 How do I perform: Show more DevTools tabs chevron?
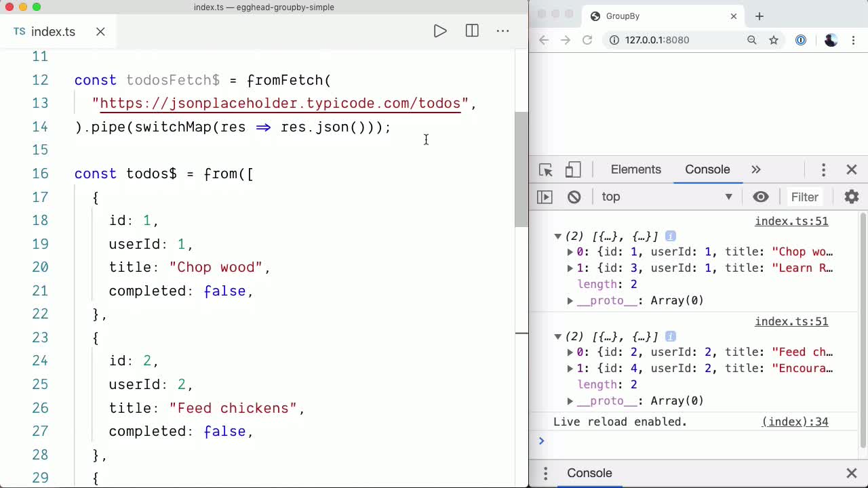click(x=756, y=170)
